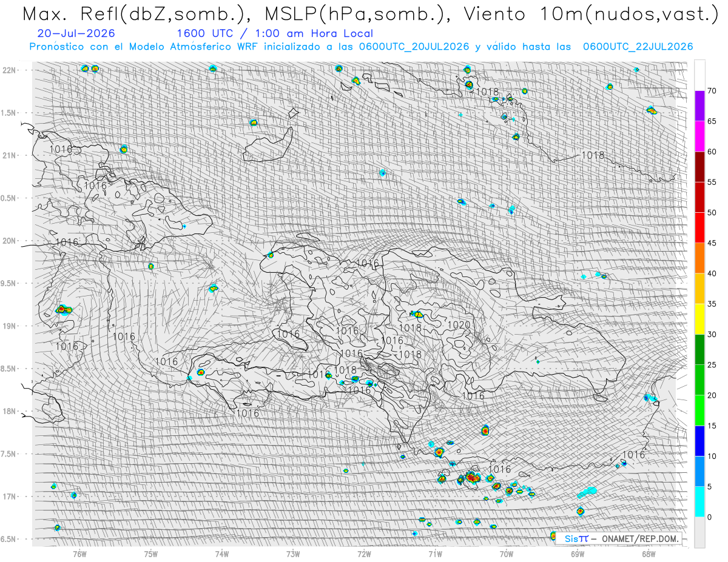This screenshot has width=728, height=562.
Task: Click the valid-until time '0600UTC_22JUL2026'
Action: pyautogui.click(x=638, y=47)
